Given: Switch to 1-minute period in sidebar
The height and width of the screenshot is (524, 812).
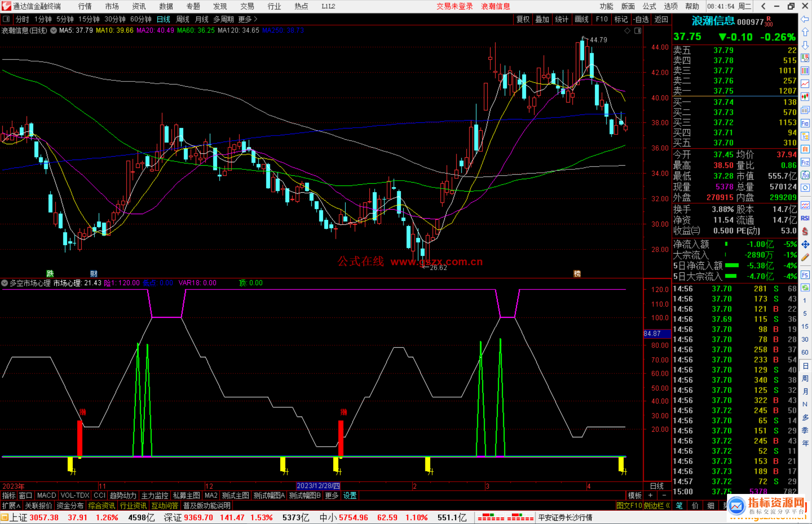Looking at the screenshot, I should coord(804,301).
